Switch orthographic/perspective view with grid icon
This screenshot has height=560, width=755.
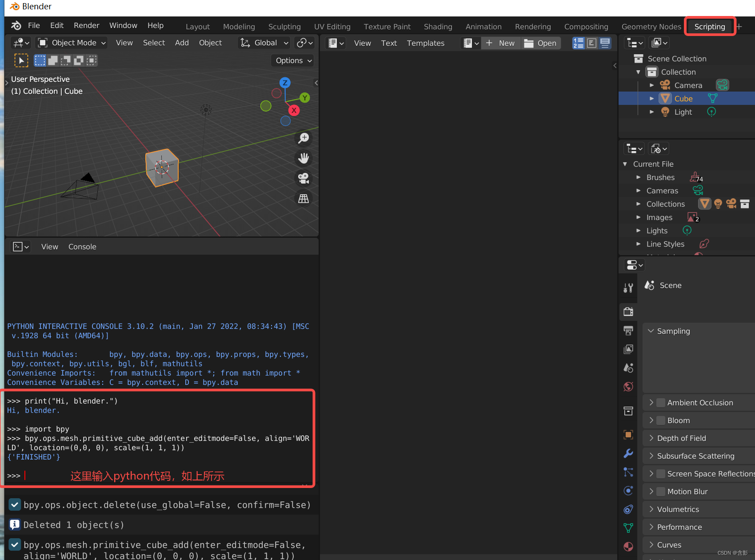(x=304, y=198)
